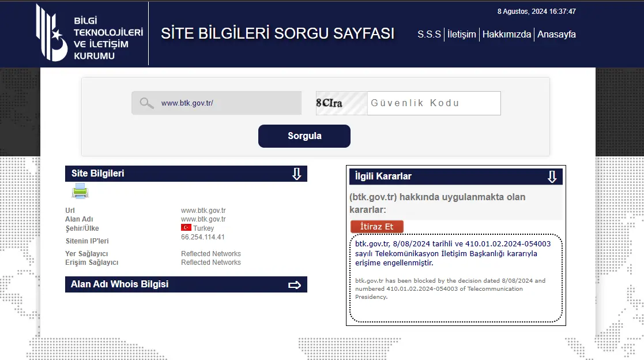Collapse Site Bilgileri with the down arrow
The width and height of the screenshot is (644, 360).
pyautogui.click(x=296, y=174)
